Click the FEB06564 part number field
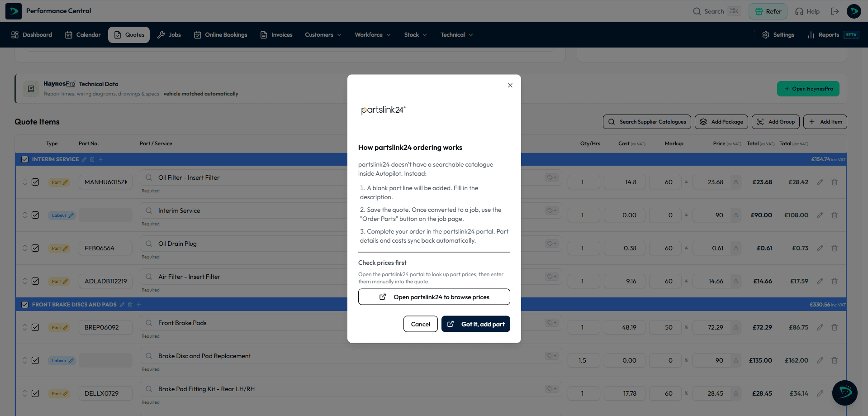868x416 pixels. [106, 248]
